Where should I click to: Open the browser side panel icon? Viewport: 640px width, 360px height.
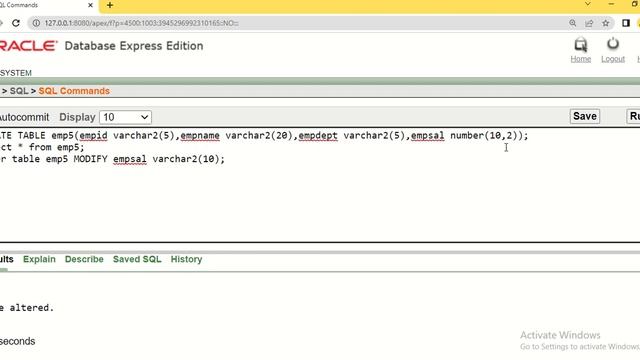click(626, 23)
